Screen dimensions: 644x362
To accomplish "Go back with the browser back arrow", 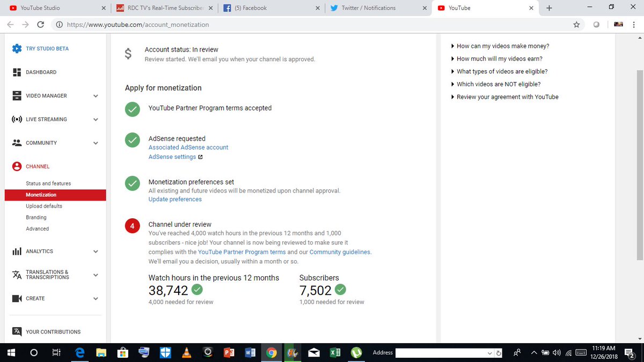I will [10, 24].
